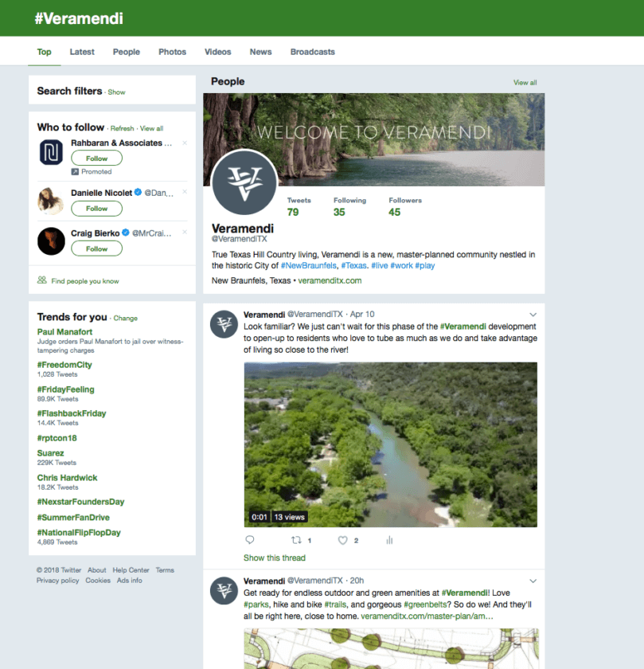
Task: Follow Craig Bierko
Action: point(97,248)
